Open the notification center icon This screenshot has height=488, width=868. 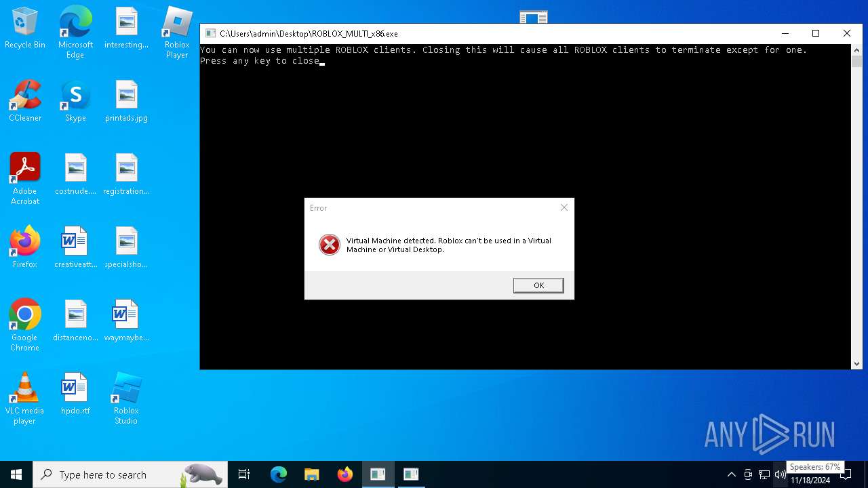(x=846, y=474)
